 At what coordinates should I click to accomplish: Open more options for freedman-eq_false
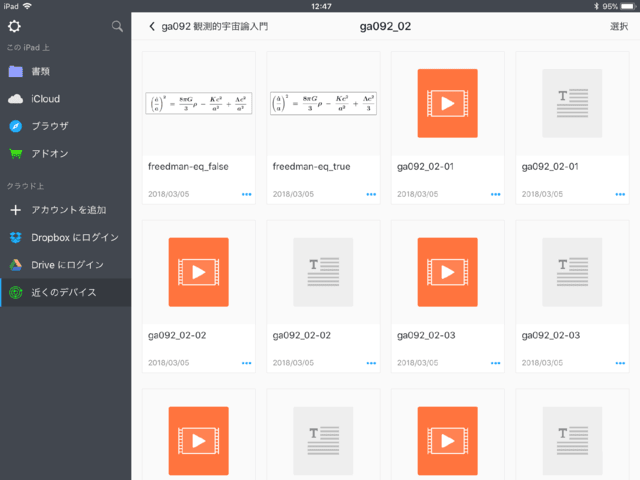247,194
